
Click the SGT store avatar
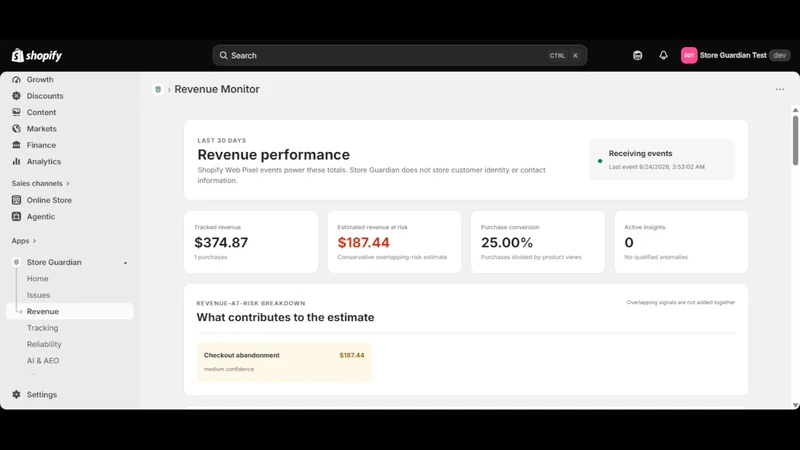point(689,55)
